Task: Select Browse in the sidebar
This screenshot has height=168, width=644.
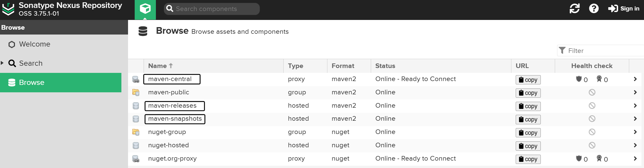Action: (61, 82)
